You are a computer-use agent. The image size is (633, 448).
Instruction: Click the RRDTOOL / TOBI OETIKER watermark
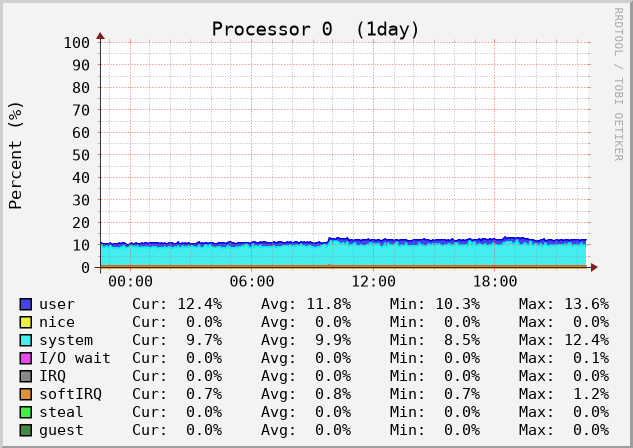[618, 84]
